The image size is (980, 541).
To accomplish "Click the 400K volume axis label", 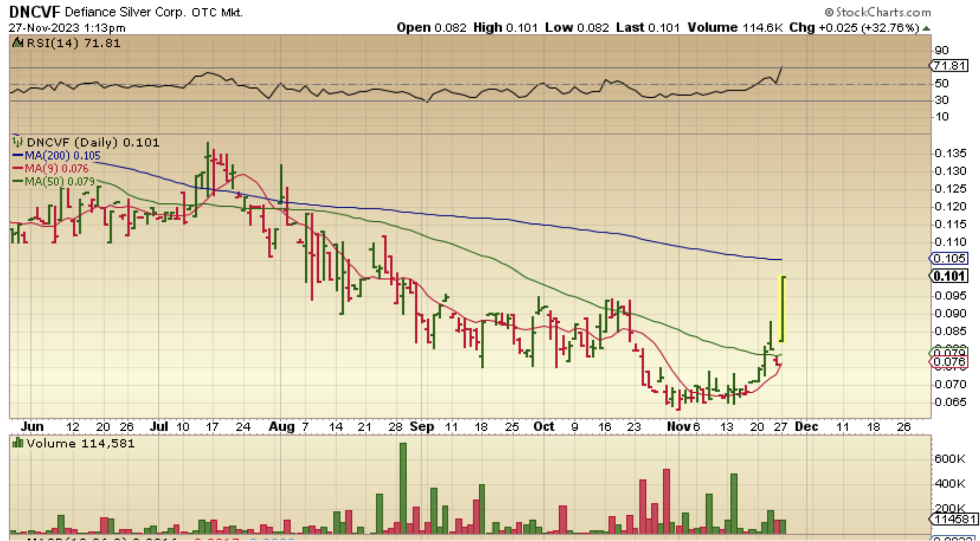I will 950,484.
